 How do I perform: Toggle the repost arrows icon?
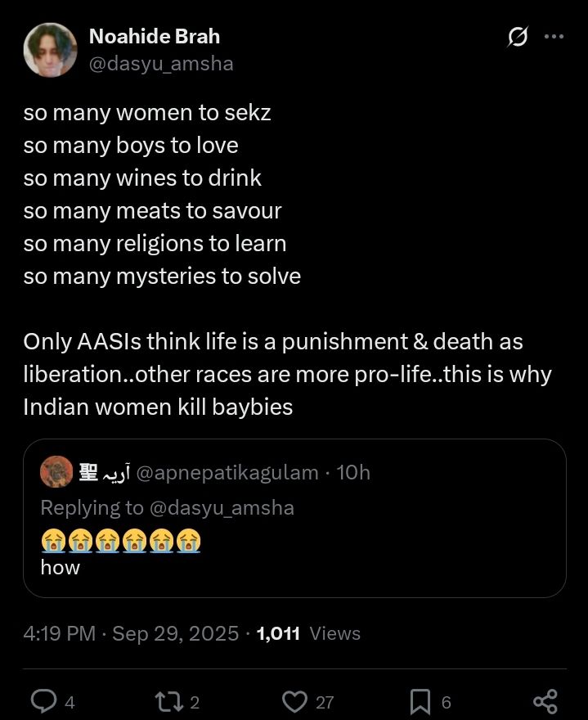[168, 701]
